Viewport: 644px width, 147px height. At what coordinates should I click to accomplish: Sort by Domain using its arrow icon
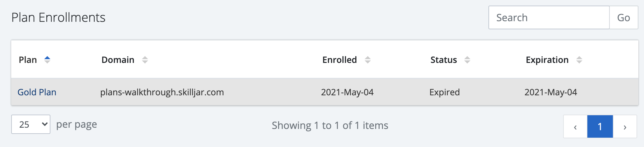click(x=145, y=60)
